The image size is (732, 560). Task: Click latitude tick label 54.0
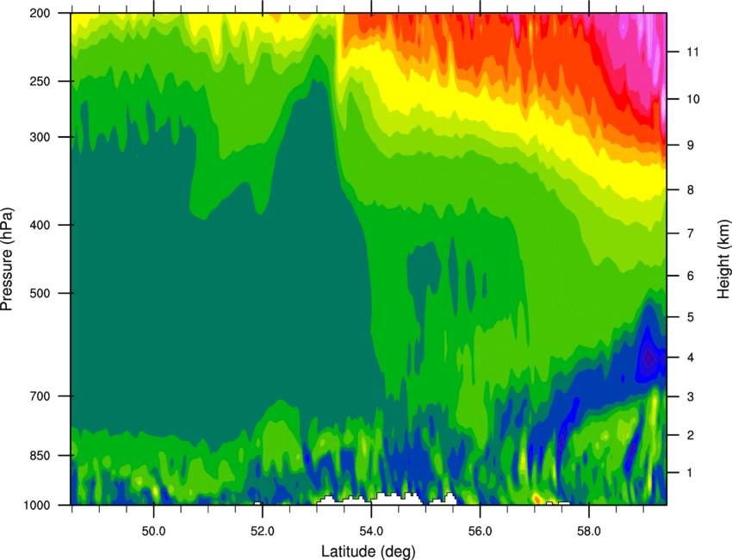tap(371, 532)
